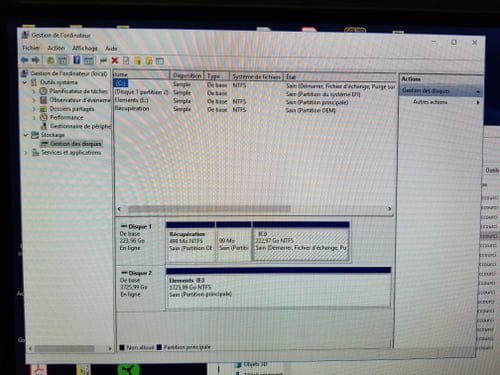Image resolution: width=500 pixels, height=375 pixels.
Task: Click the blue Help toolbar icon
Action: tap(77, 60)
